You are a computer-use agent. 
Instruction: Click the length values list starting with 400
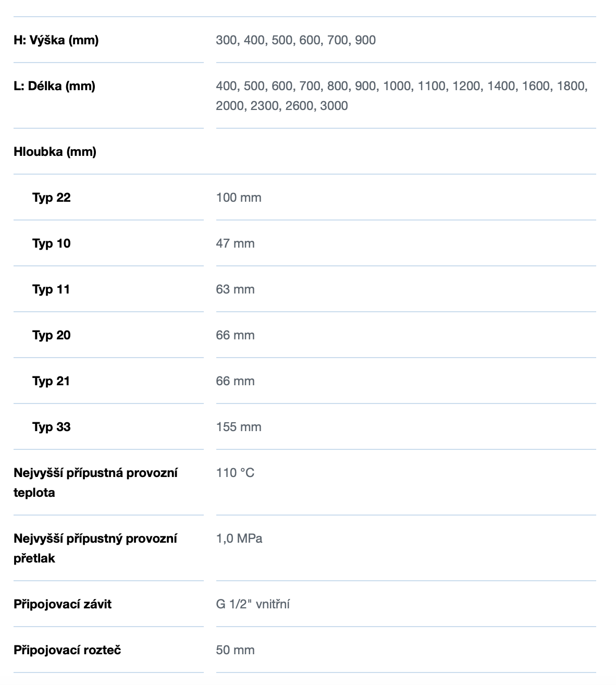(x=401, y=95)
